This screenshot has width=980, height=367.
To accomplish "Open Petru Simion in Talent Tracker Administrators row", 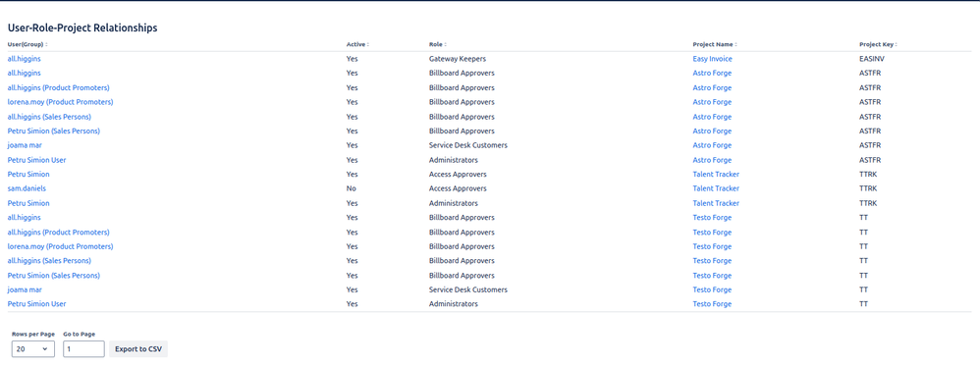I will click(28, 203).
